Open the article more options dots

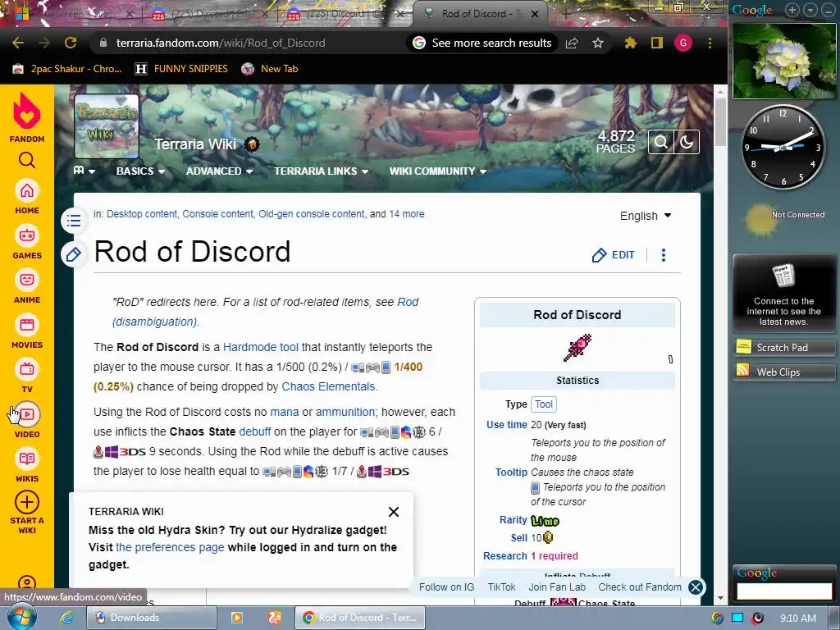coord(663,255)
